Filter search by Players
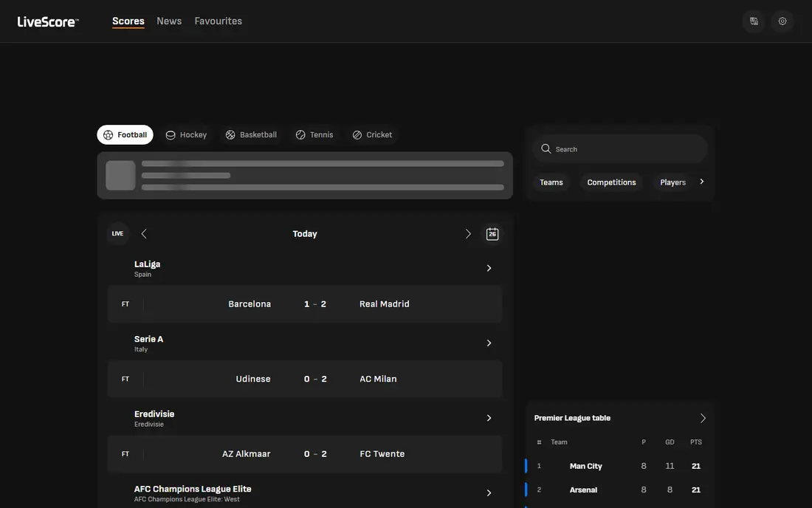This screenshot has width=812, height=508. (672, 182)
